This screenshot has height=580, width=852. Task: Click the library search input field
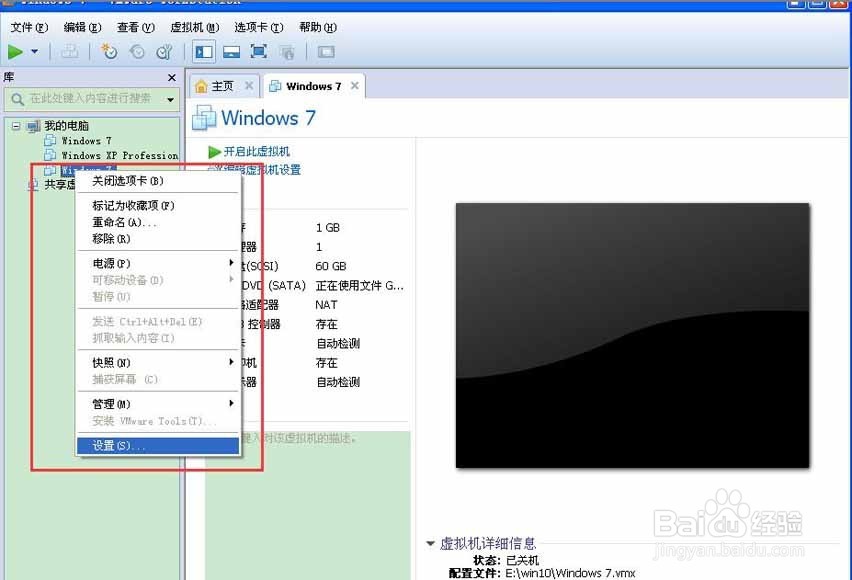pos(90,99)
